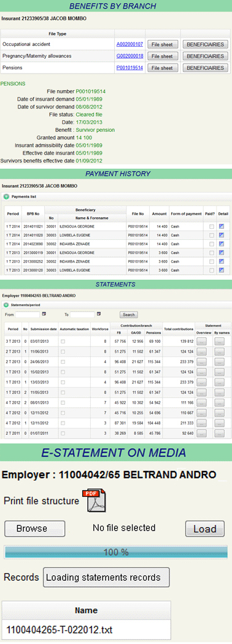Click granted amount value 14 100

coord(84,137)
